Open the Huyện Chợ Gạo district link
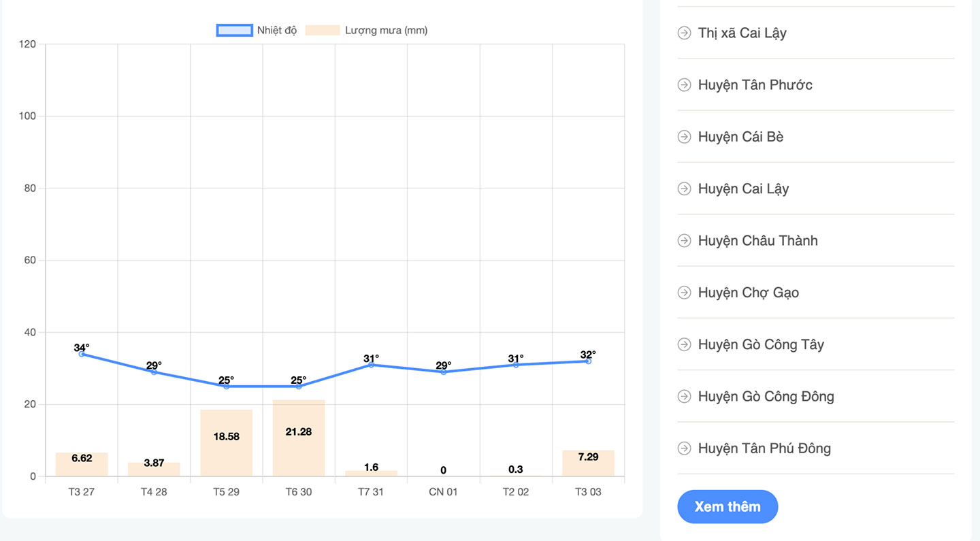The width and height of the screenshot is (980, 541). (748, 293)
